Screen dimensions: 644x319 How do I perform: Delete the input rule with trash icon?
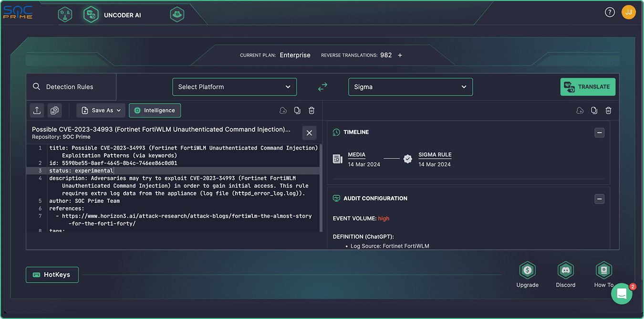click(312, 110)
